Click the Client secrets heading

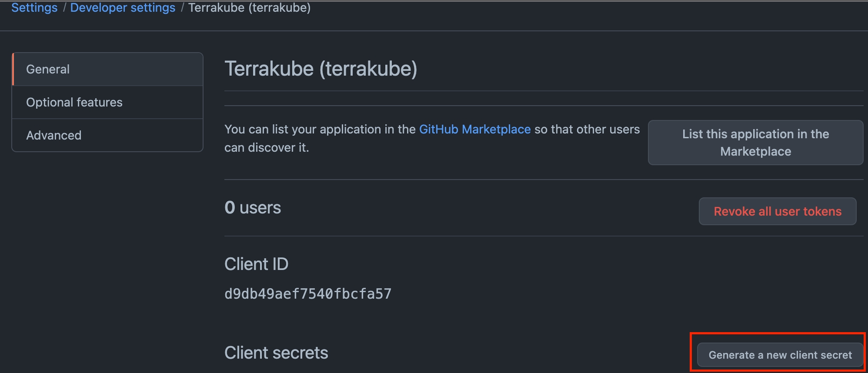276,353
